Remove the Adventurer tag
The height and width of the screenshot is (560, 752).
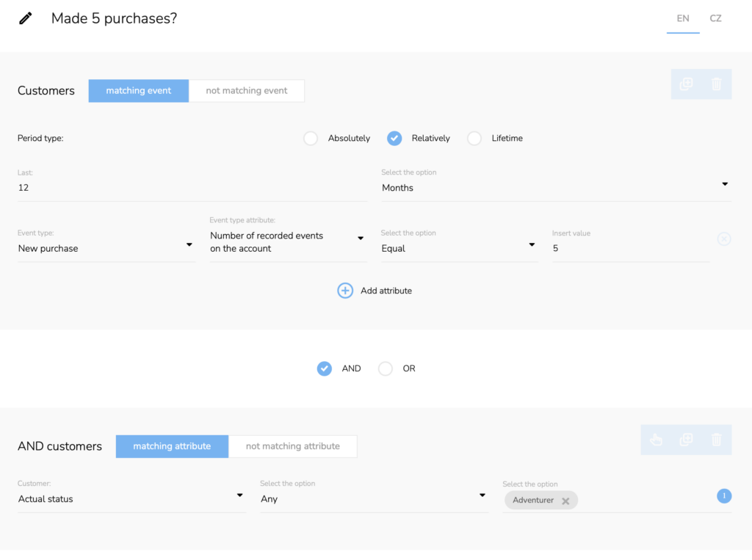(565, 501)
